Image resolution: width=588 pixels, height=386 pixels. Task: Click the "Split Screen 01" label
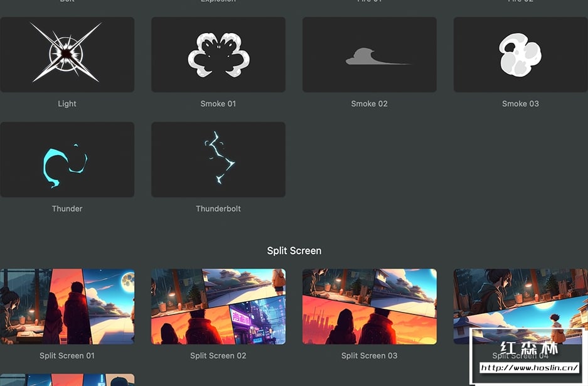[x=67, y=356]
